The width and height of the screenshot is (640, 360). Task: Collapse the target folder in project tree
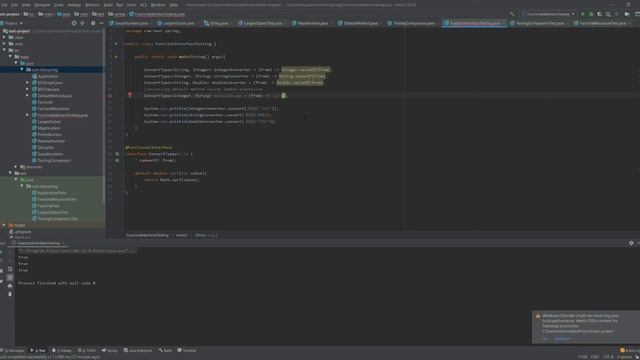point(4,225)
